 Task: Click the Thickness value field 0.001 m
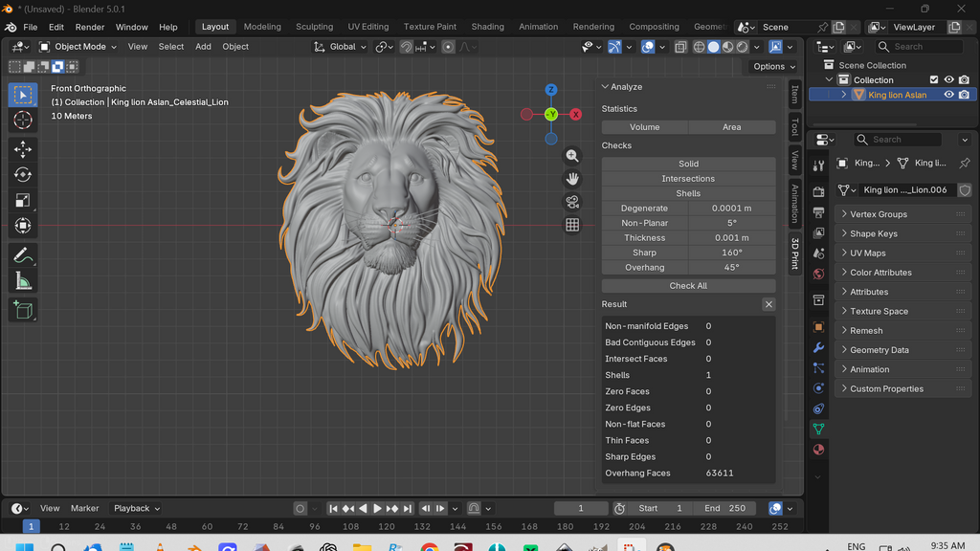732,238
